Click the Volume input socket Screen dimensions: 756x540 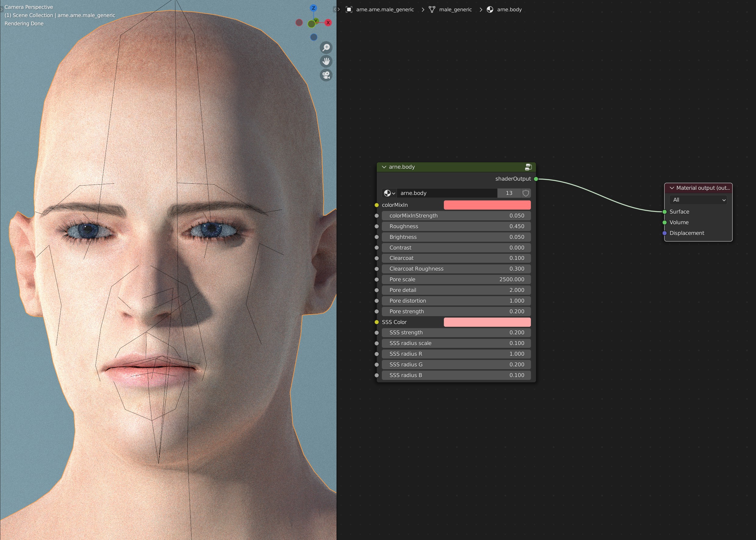pyautogui.click(x=664, y=222)
